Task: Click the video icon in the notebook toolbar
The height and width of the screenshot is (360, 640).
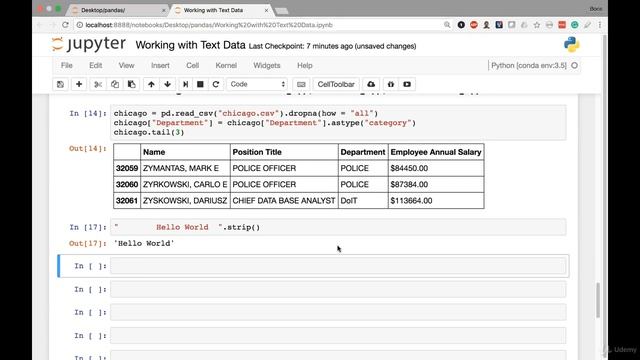Action: (407, 84)
